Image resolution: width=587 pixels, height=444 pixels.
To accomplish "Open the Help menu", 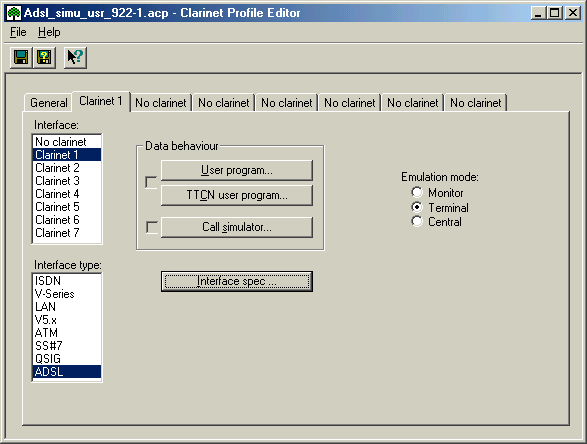I will (49, 32).
